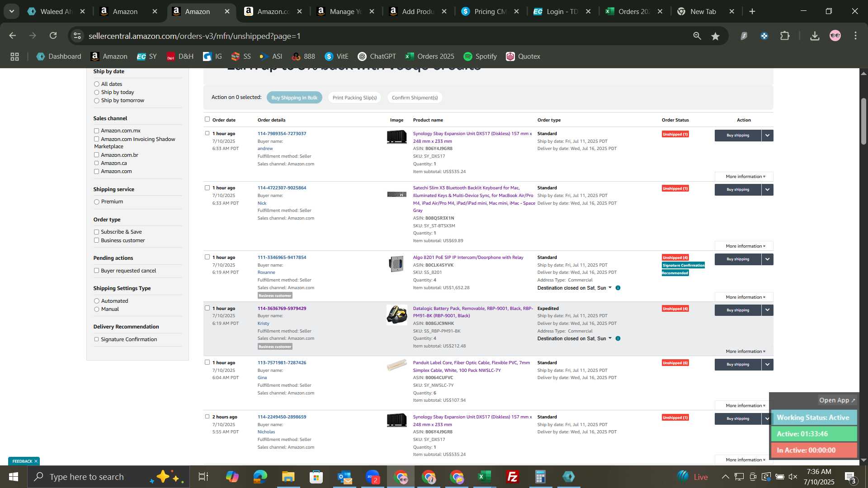Open Buy shipping dropdown for Nick's order
The height and width of the screenshot is (488, 868).
click(x=767, y=190)
